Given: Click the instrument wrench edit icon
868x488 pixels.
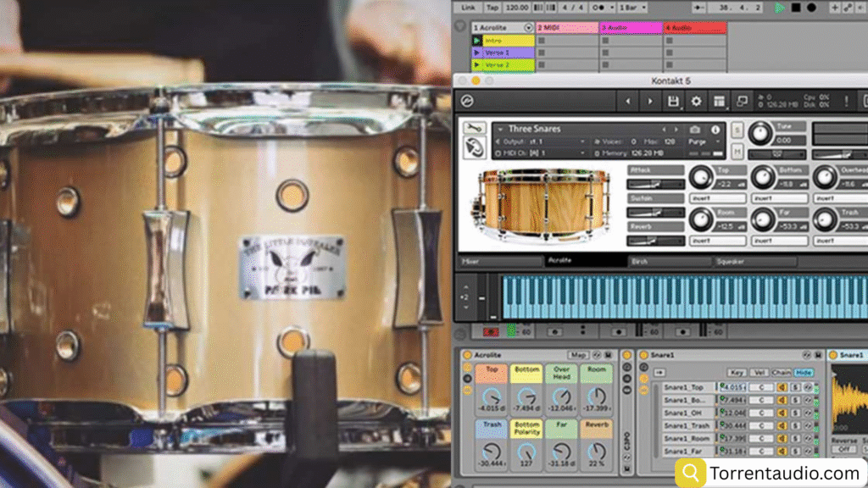Looking at the screenshot, I should tap(476, 129).
